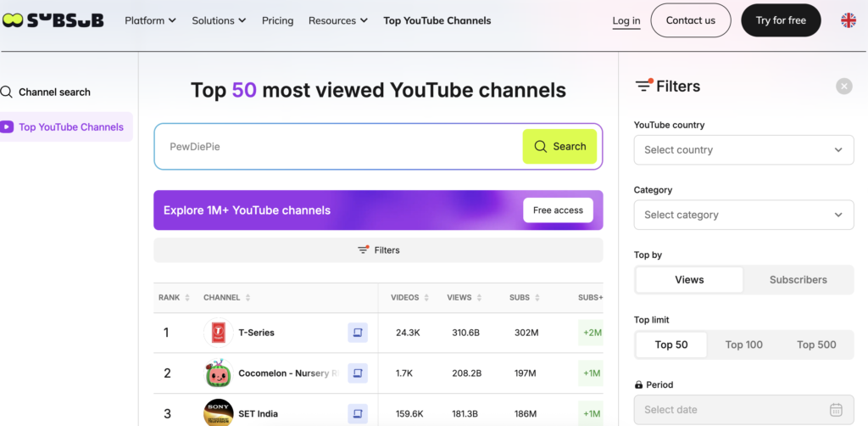Click the Log in link
The height and width of the screenshot is (426, 868).
(x=626, y=20)
